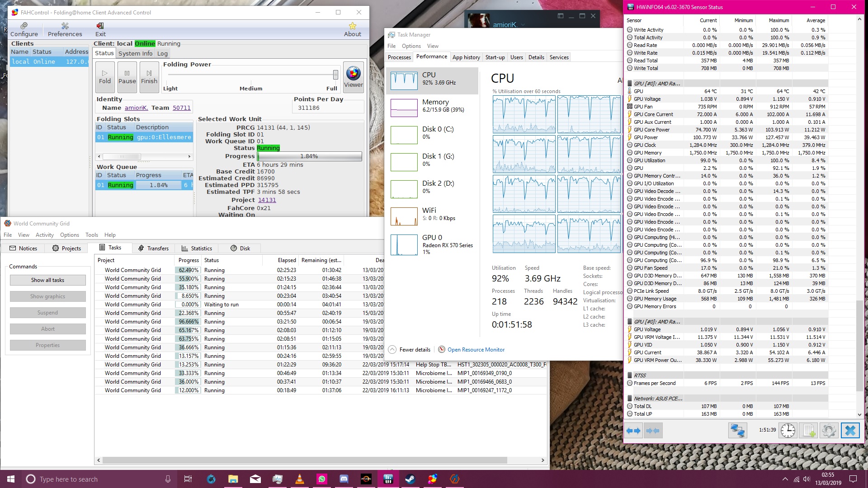Select Memory in Task Manager sidebar
868x488 pixels.
(432, 108)
